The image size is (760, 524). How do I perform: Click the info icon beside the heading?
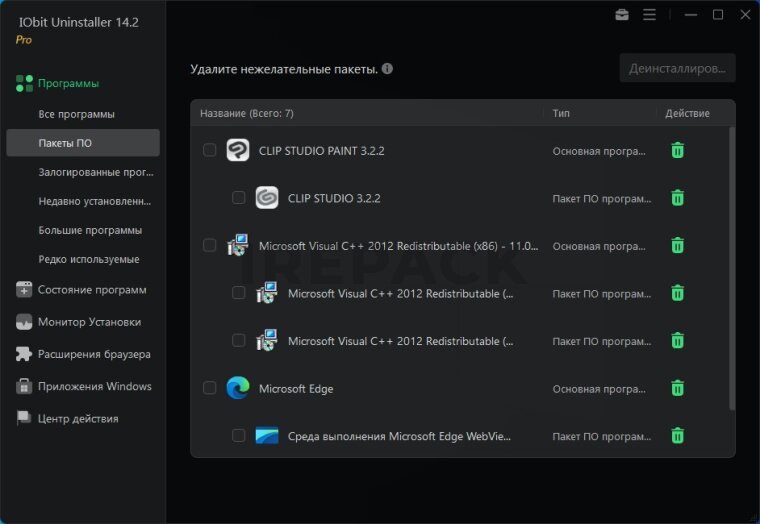click(387, 70)
